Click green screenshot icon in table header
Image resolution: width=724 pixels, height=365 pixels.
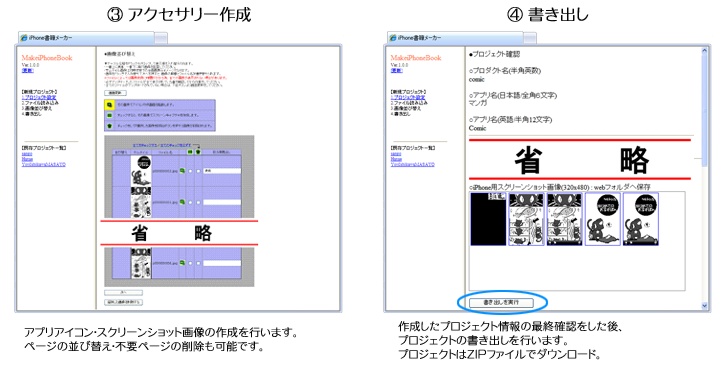[x=190, y=152]
